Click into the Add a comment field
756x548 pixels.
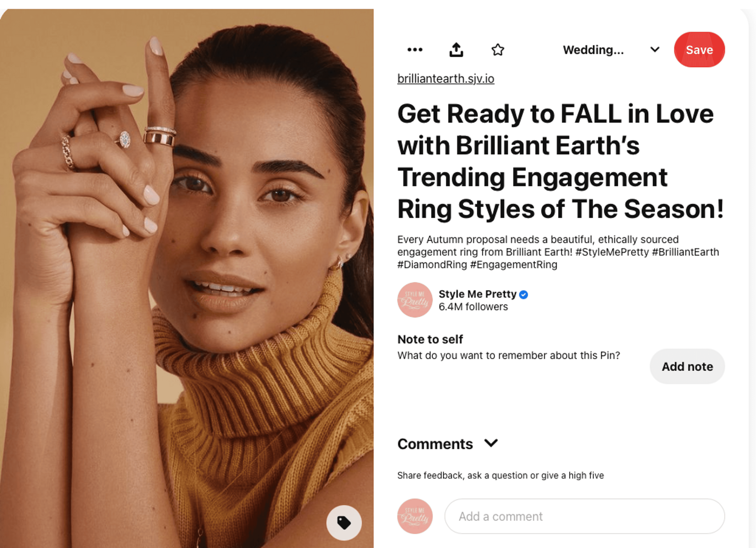[585, 516]
